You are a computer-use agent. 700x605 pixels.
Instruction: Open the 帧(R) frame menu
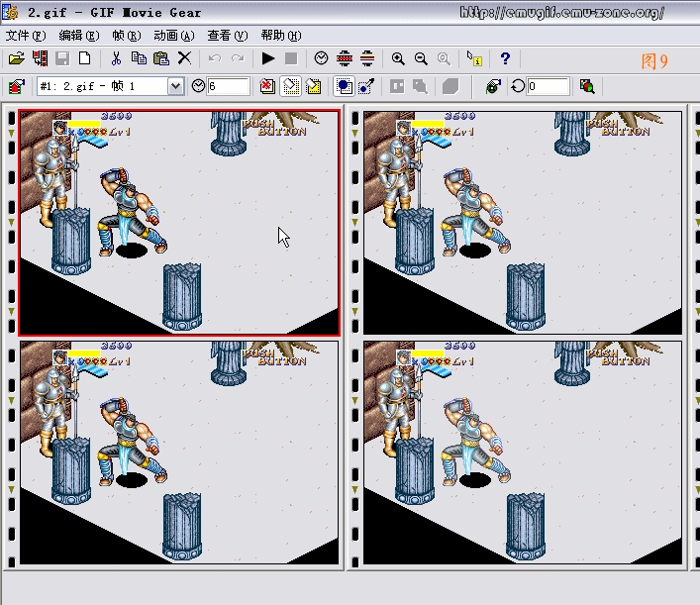coord(127,36)
